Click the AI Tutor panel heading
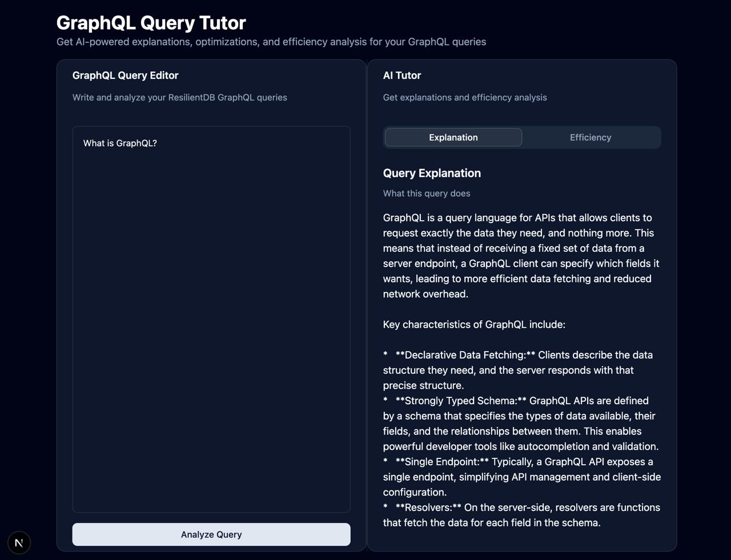Screen dimensions: 731x560 (402, 75)
